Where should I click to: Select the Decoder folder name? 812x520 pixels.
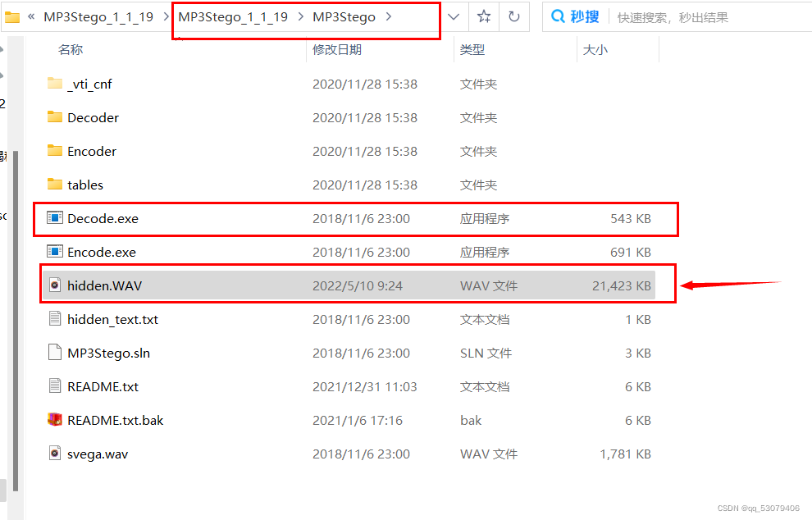coord(94,117)
